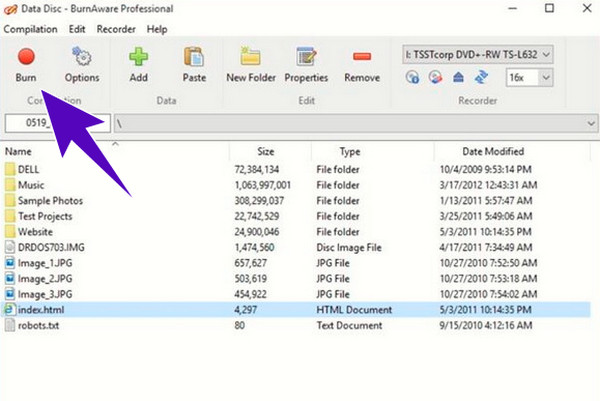Viewport: 600px width, 401px height.
Task: Click size value 4,297
Action: click(x=245, y=310)
